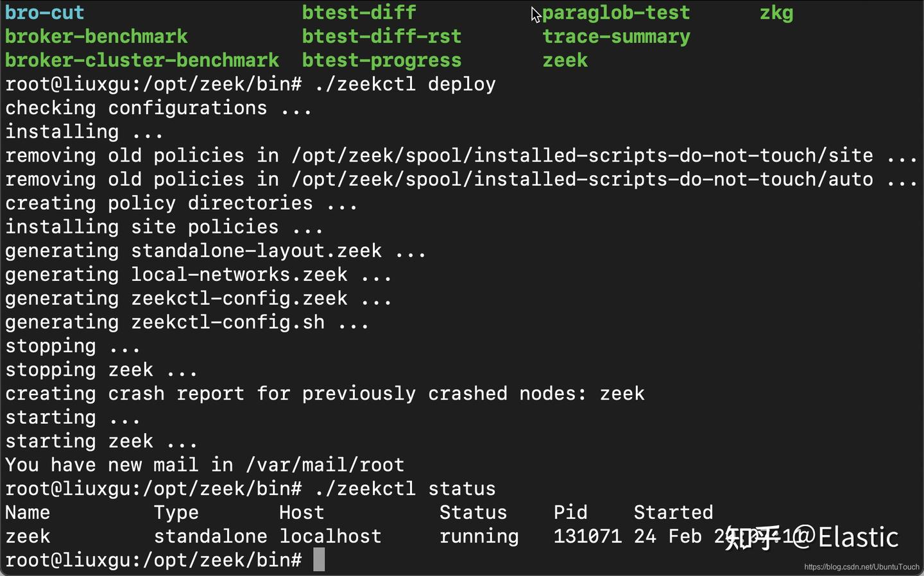Viewport: 924px width, 576px height.
Task: Open the blog.csdn.net UbuntuTouch watermark URL
Action: point(861,567)
